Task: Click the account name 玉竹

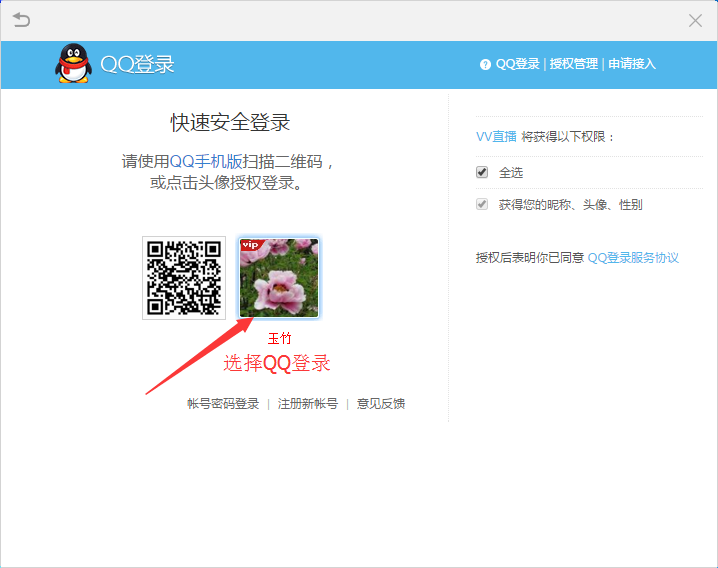Action: tap(279, 339)
